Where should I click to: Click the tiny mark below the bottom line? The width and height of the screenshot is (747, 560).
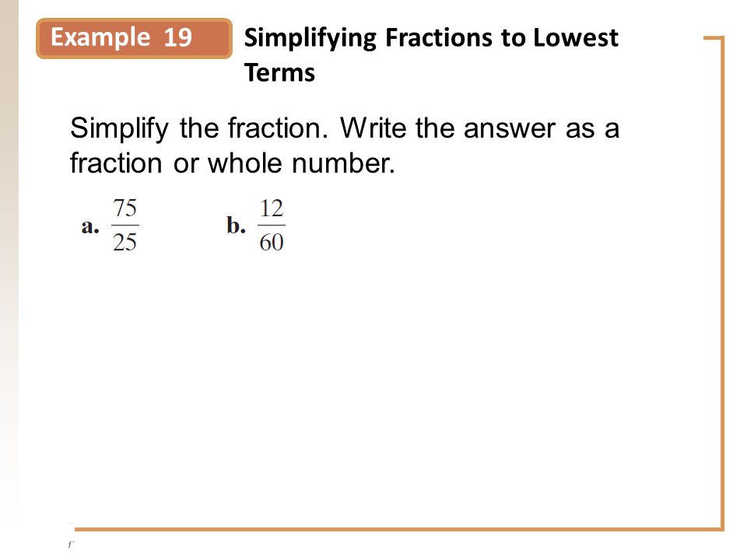72,544
